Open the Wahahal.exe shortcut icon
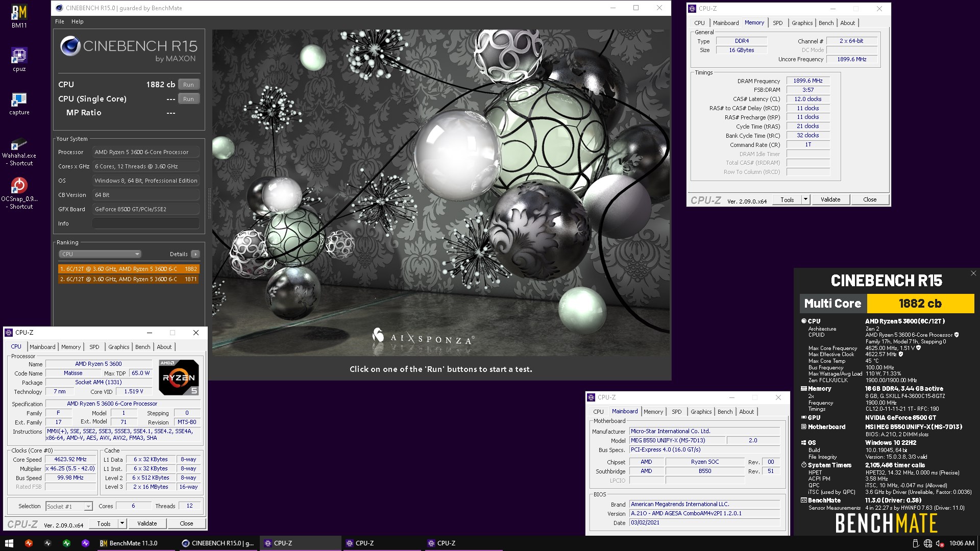 tap(19, 152)
